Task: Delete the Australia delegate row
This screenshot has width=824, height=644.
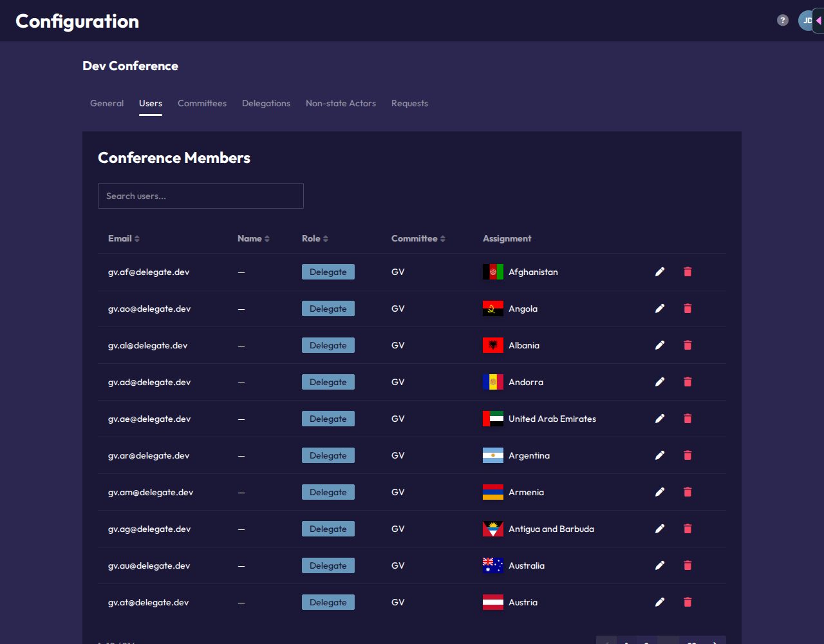Action: click(x=688, y=565)
